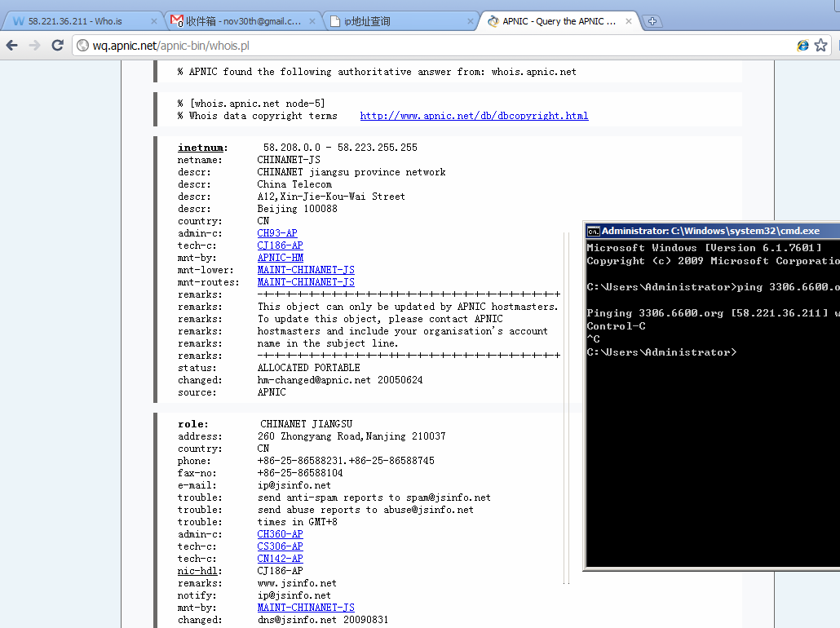Open the inetnum tech-c link CJ186-AP
The image size is (840, 628).
point(281,245)
